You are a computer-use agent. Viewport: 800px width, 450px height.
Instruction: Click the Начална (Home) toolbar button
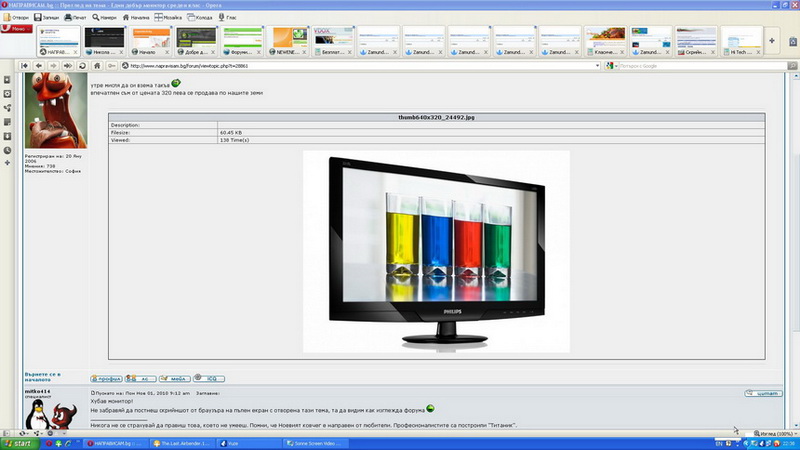click(136, 17)
